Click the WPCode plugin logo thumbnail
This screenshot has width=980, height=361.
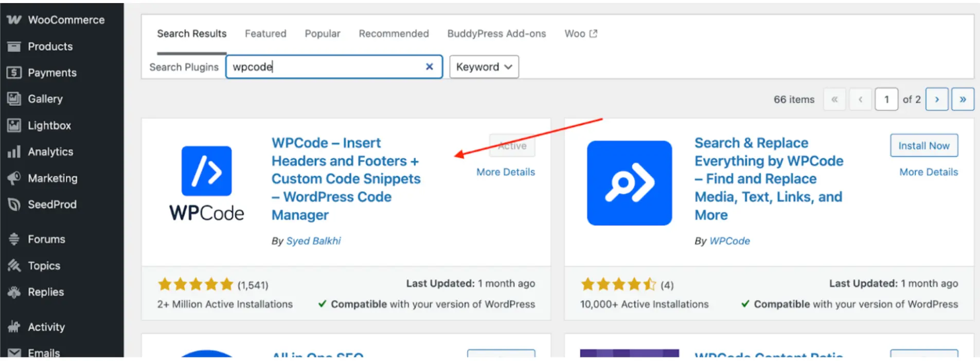click(x=206, y=183)
